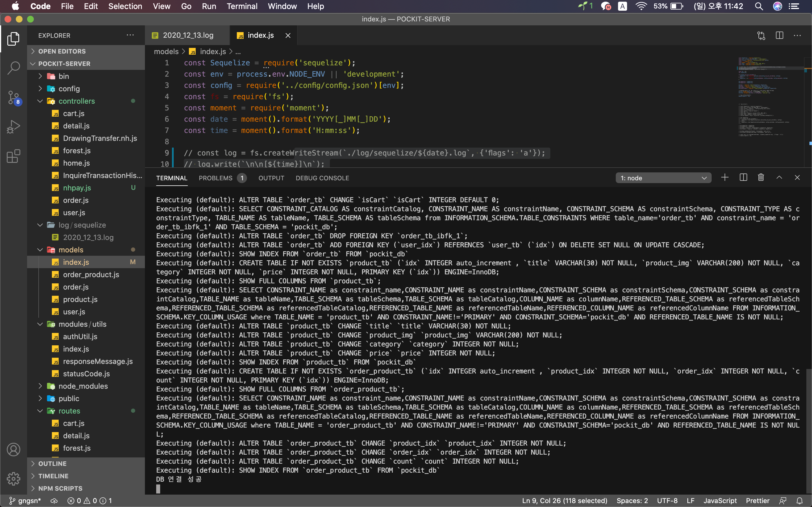Open the Terminal menu in menu bar
The height and width of the screenshot is (507, 812).
click(x=242, y=6)
